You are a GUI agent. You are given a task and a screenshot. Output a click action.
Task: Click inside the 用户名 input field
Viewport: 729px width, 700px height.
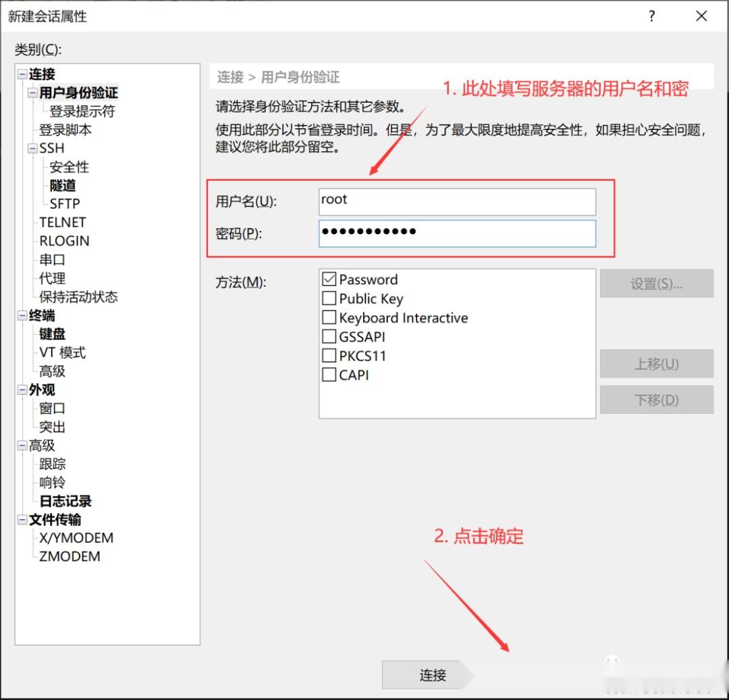click(456, 200)
